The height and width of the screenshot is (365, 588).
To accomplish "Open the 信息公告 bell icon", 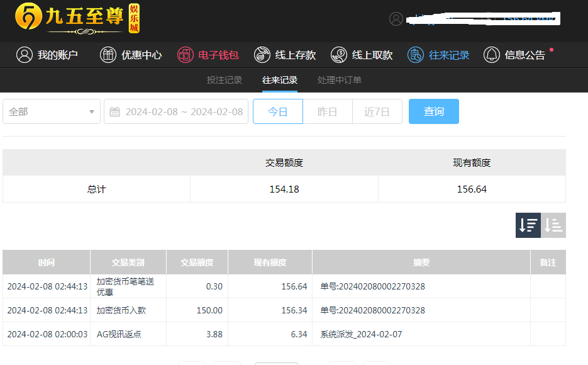I will point(492,55).
